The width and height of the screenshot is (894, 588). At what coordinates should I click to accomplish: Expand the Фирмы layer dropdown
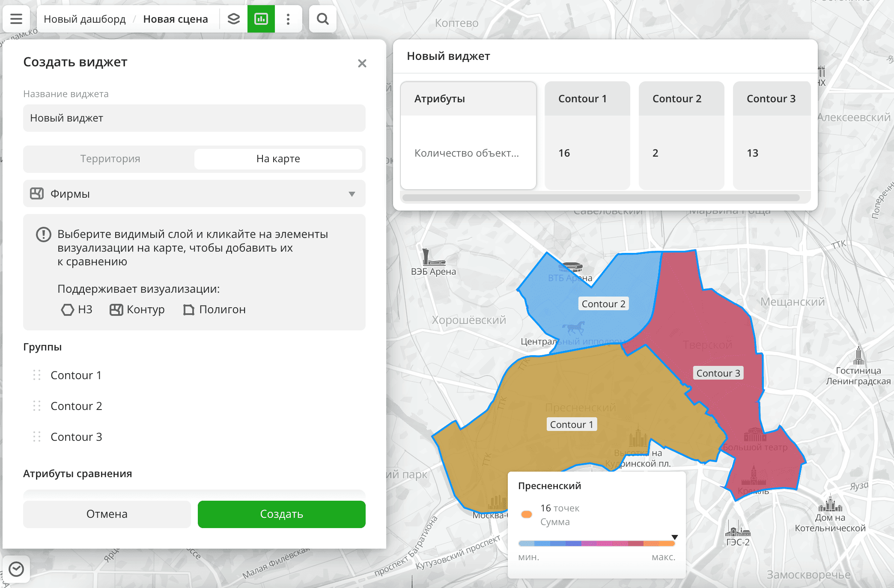pos(352,194)
